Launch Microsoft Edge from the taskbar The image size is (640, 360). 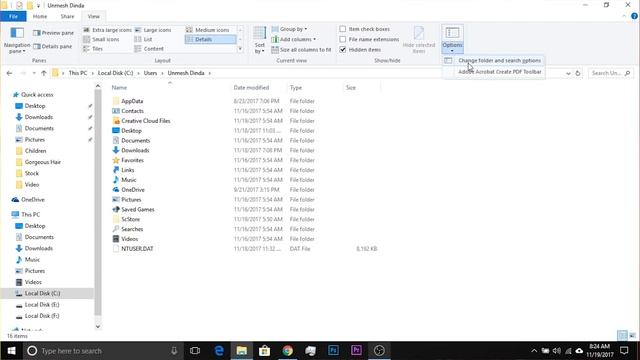[x=219, y=351]
